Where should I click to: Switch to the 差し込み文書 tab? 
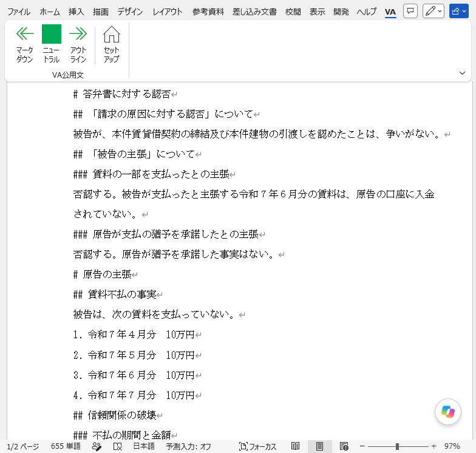[x=254, y=12]
